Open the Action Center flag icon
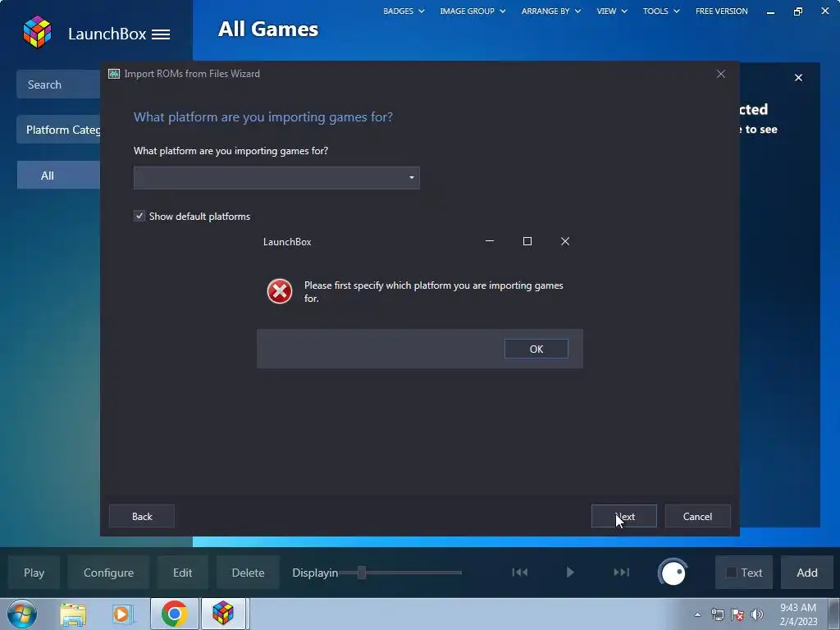Screen dimensions: 840x630 pyautogui.click(x=737, y=614)
